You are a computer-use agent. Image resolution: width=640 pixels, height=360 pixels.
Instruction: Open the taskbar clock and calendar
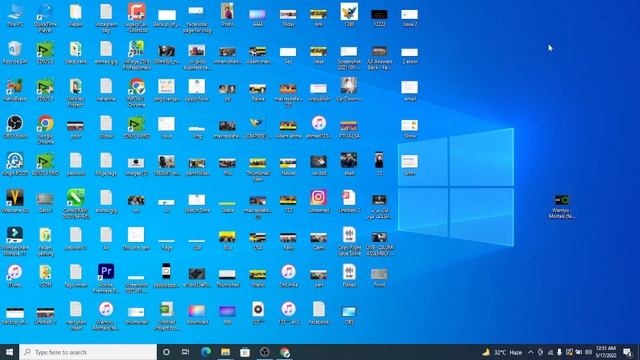[x=606, y=352]
